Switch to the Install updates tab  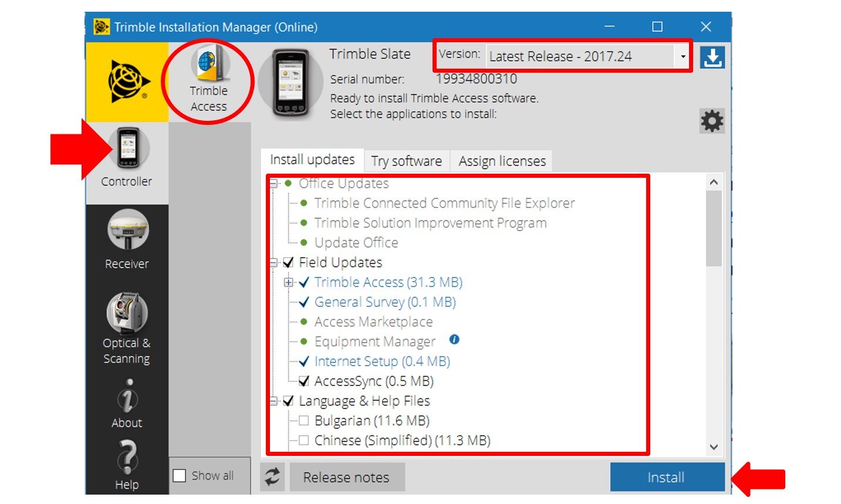tap(312, 160)
